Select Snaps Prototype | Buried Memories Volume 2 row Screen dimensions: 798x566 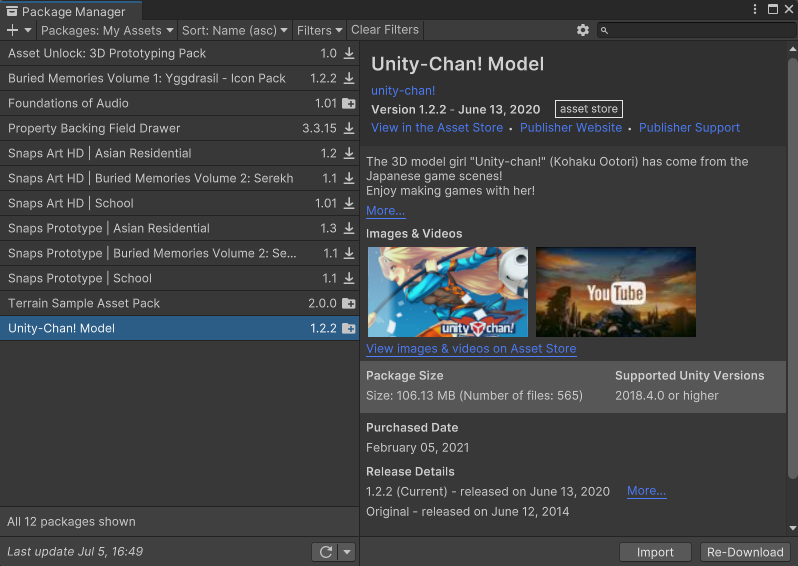[x=179, y=253]
